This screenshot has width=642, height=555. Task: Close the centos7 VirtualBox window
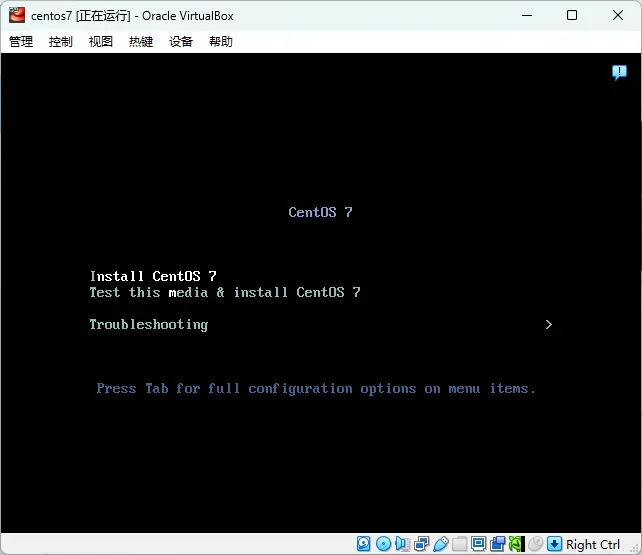[x=618, y=16]
